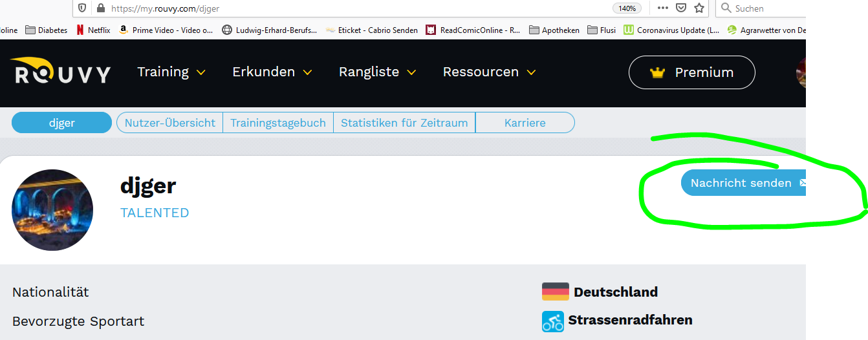868x340 pixels.
Task: Open the Rangliste dropdown menu
Action: pos(377,72)
